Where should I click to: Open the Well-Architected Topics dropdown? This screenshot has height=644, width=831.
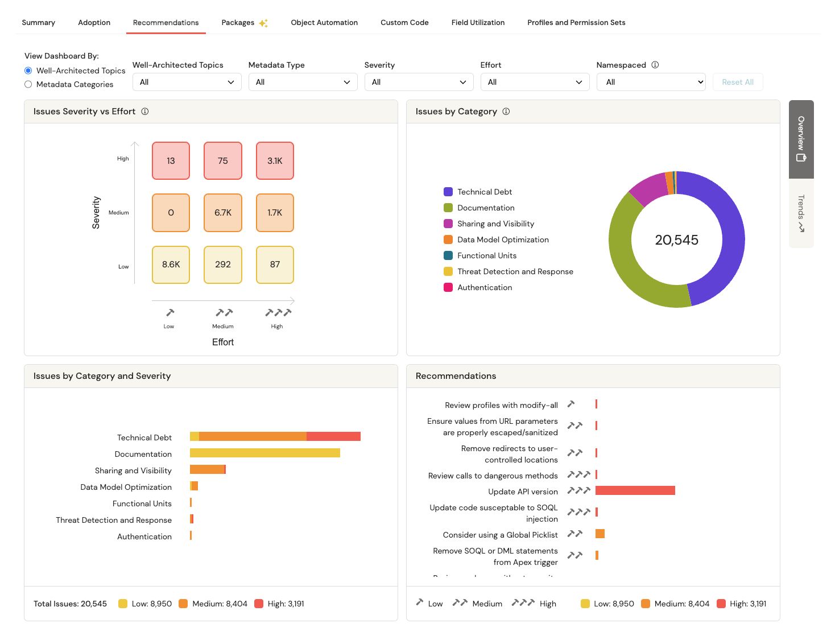point(187,82)
